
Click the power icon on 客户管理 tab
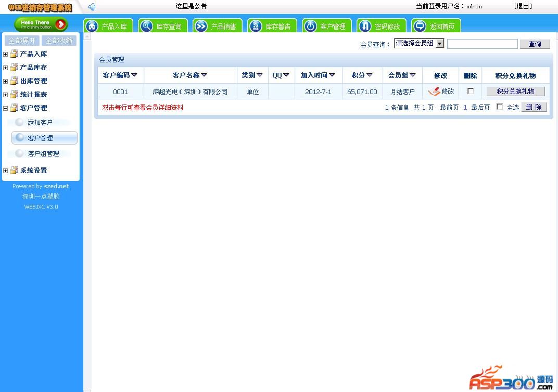[310, 26]
